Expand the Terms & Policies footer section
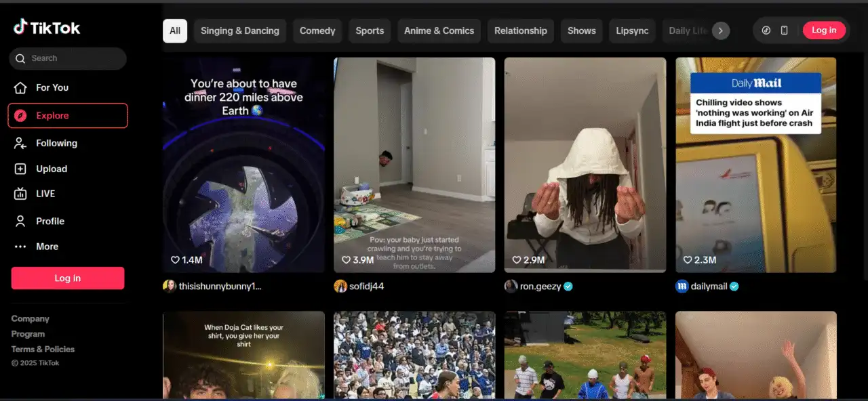 pos(43,350)
